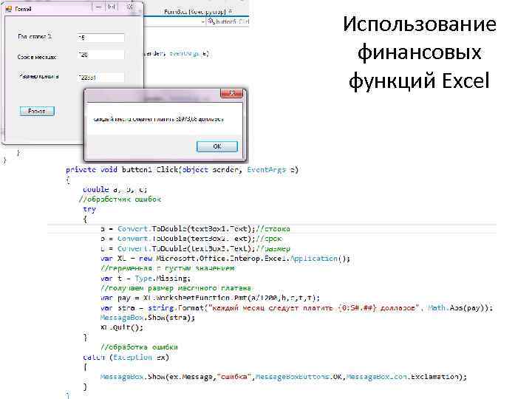Viewport: 532px width, 399px height.
Task: Click 'var XL = new Microsoft.Office.Interop.Excel' line
Action: (225, 259)
